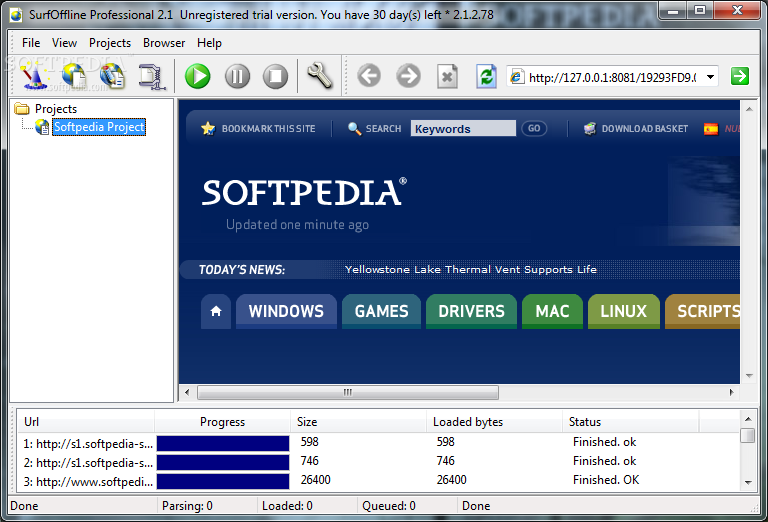
Task: Click the WINDOWS category tab on Softpedia
Action: tap(286, 311)
